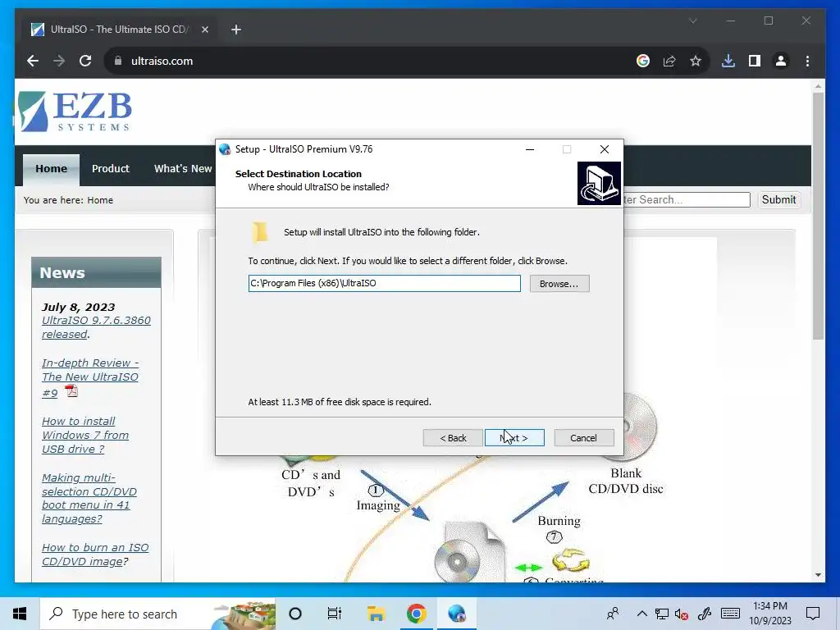Open the touch keyboard icon
The height and width of the screenshot is (630, 840).
pyautogui.click(x=730, y=614)
